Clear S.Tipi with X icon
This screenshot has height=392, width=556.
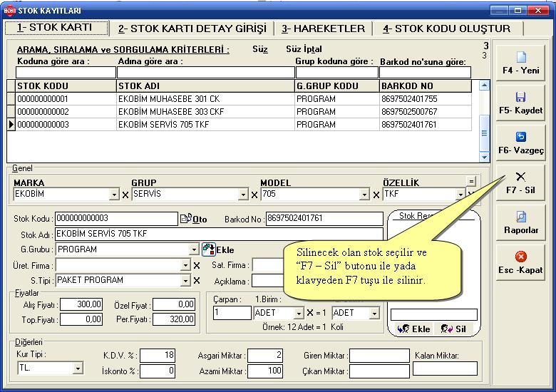pyautogui.click(x=197, y=281)
